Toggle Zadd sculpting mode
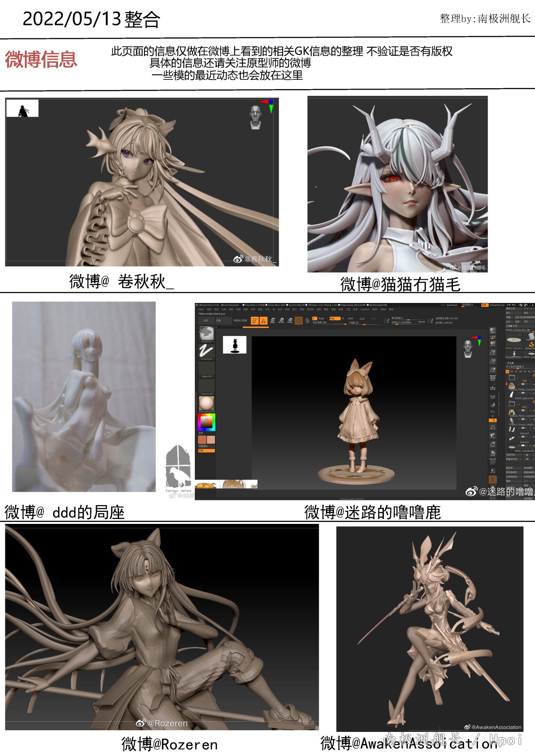Image resolution: width=535 pixels, height=756 pixels. point(350,319)
